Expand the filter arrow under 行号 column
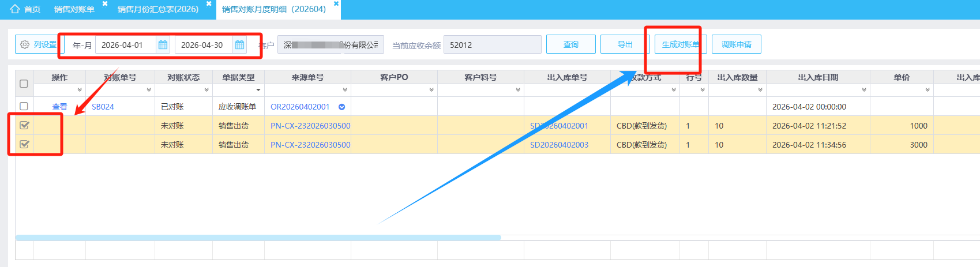Viewport: 980px width, 267px height. [703, 90]
